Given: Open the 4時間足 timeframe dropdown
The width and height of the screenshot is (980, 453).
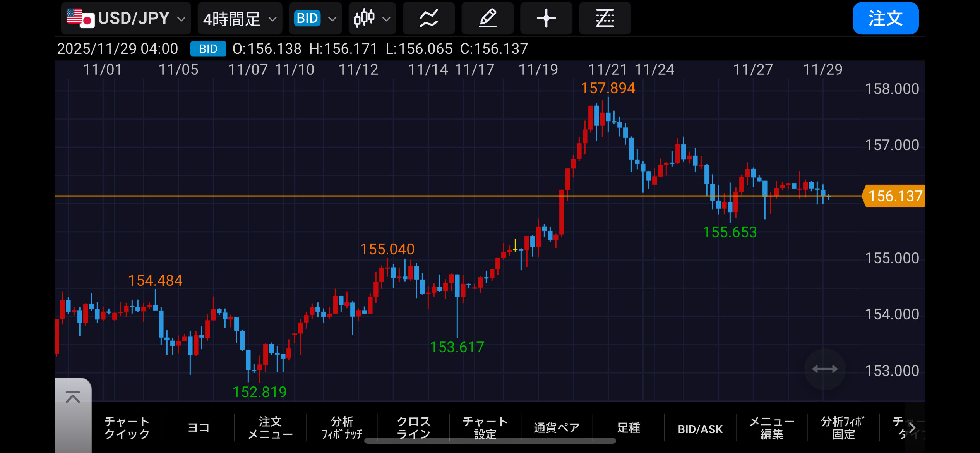Looking at the screenshot, I should (x=240, y=18).
